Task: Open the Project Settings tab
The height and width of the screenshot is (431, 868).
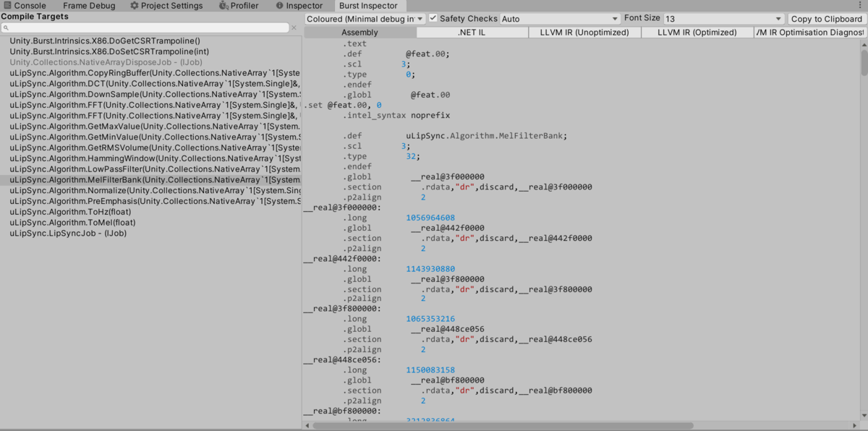Action: click(x=166, y=6)
